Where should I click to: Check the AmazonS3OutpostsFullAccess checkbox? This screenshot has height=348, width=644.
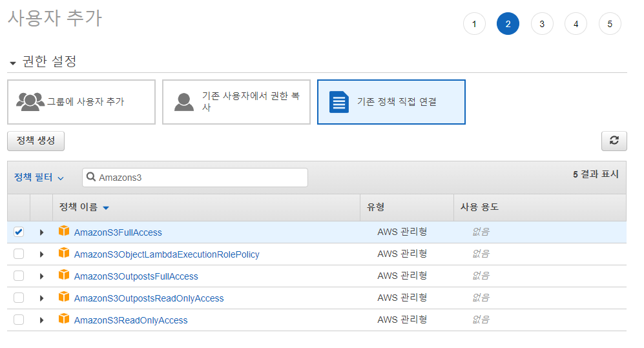point(19,276)
